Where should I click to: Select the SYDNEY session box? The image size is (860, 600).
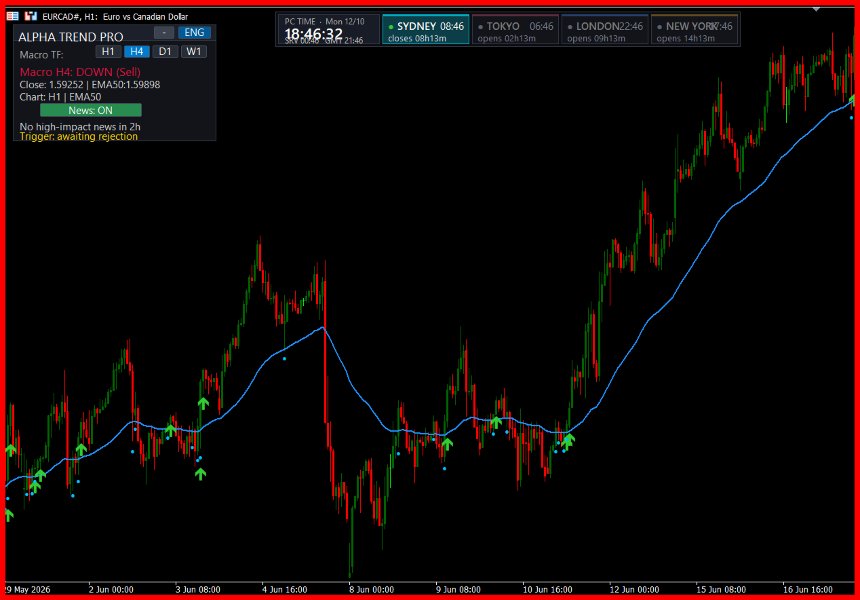click(426, 30)
